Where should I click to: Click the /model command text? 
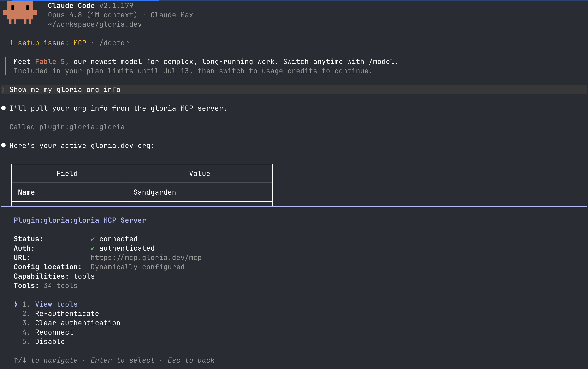click(381, 62)
